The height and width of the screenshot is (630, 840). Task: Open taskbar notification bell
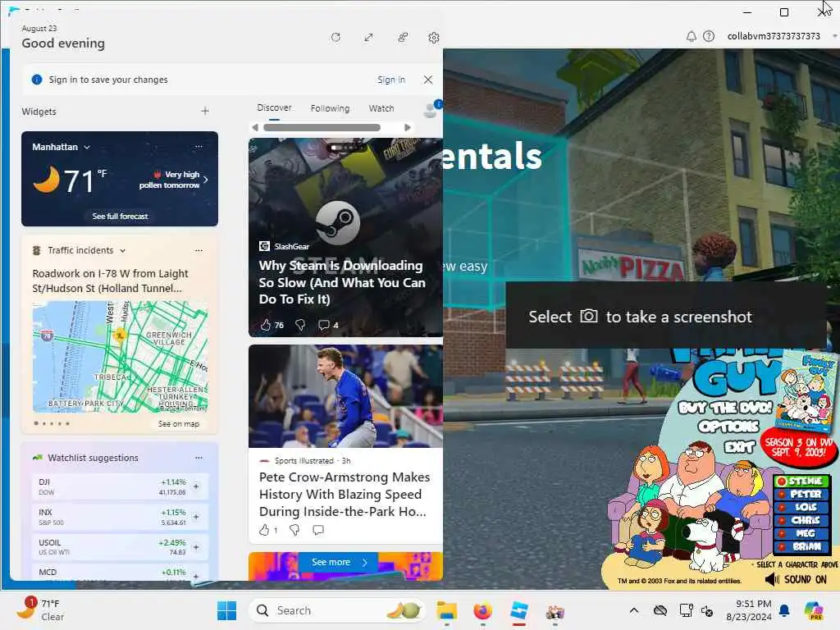[784, 610]
